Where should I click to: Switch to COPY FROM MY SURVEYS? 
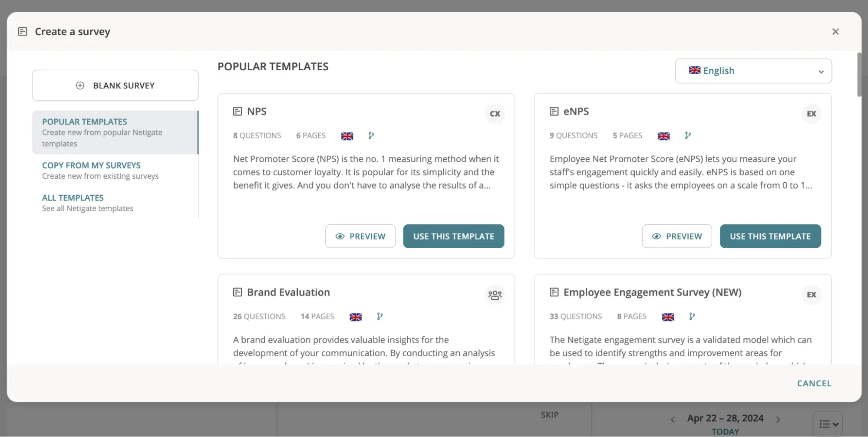(91, 165)
